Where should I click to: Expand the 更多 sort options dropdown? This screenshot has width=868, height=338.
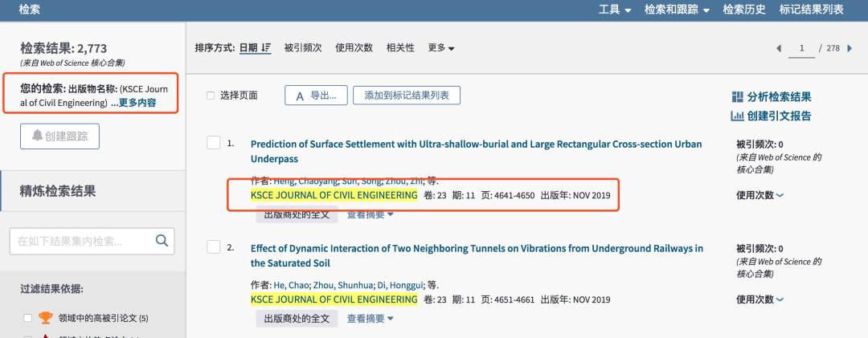441,47
